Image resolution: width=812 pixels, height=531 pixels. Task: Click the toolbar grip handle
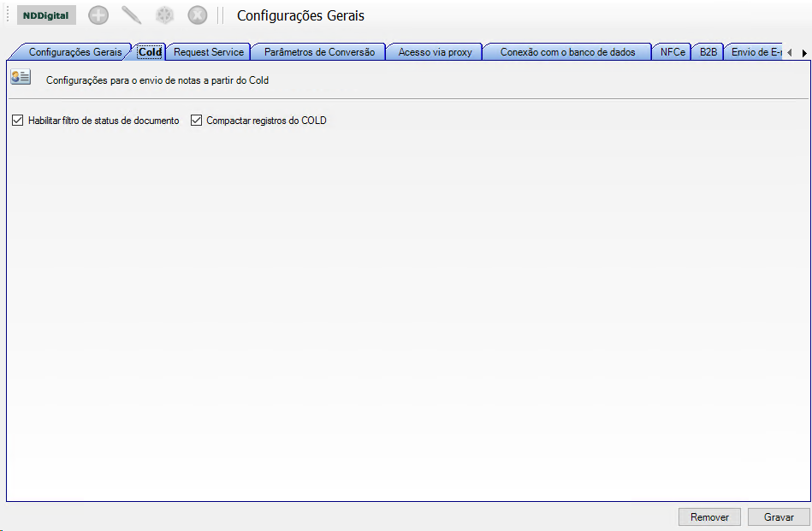[x=7, y=15]
